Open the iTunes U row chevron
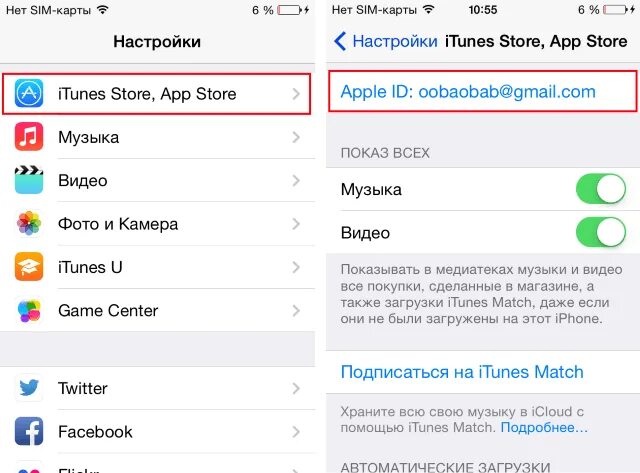The image size is (640, 473). (x=296, y=267)
